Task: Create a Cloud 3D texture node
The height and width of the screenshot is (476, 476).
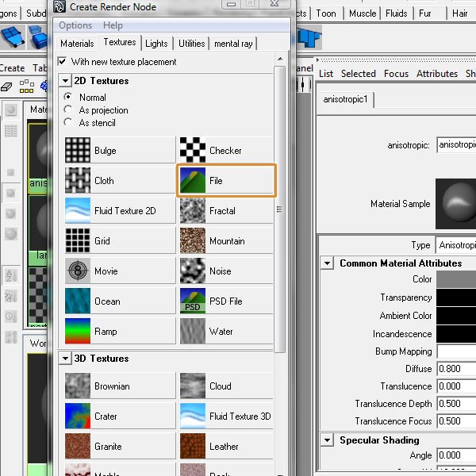Action: coord(226,386)
